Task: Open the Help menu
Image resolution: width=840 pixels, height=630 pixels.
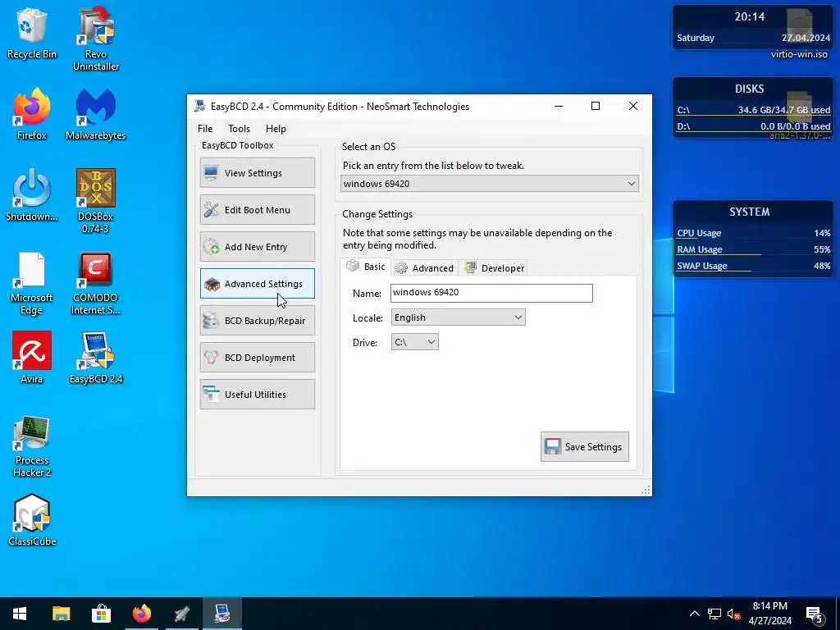Action: click(276, 129)
